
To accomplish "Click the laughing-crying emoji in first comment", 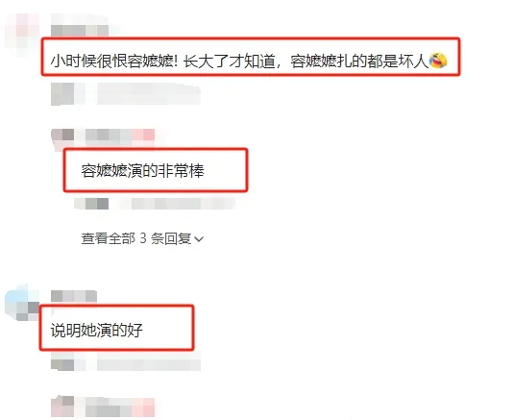I will pyautogui.click(x=438, y=61).
